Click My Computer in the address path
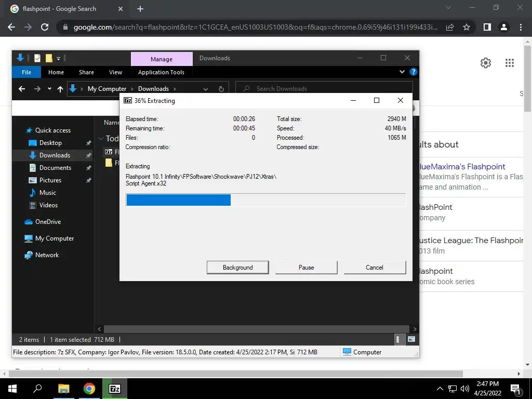The height and width of the screenshot is (399, 532). (x=107, y=88)
